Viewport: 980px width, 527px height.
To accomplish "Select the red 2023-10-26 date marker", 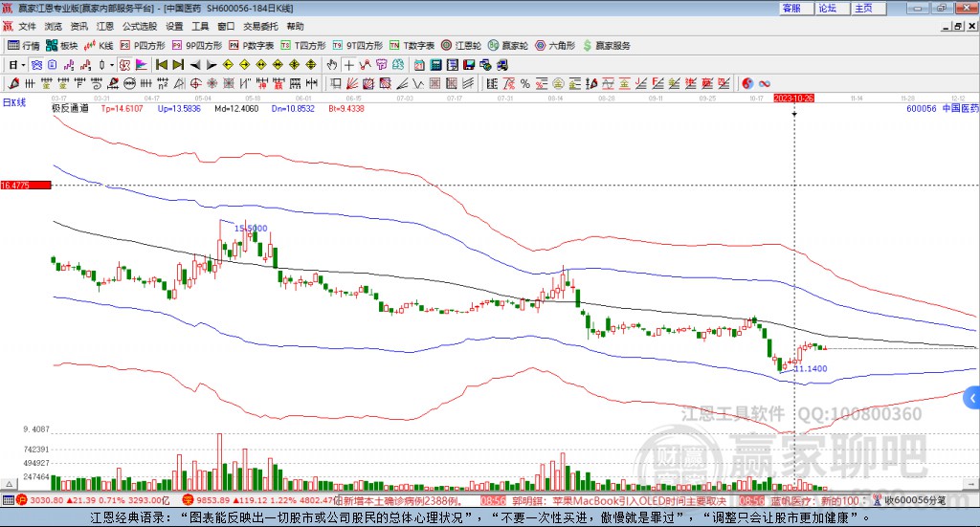I will (793, 98).
